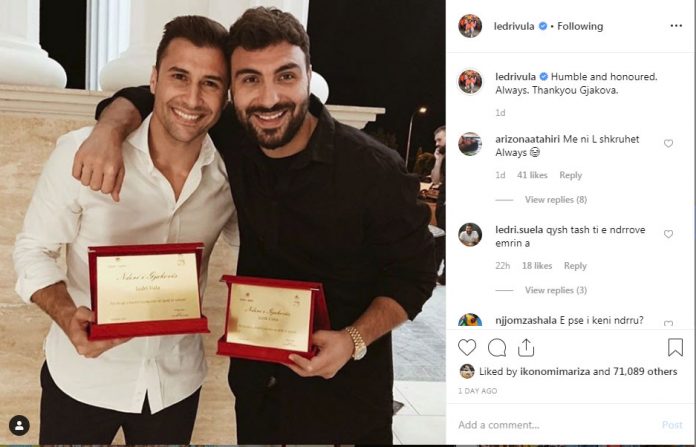Viewport: 696px width, 447px height.
Task: Open the comment bubble icon
Action: point(497,348)
